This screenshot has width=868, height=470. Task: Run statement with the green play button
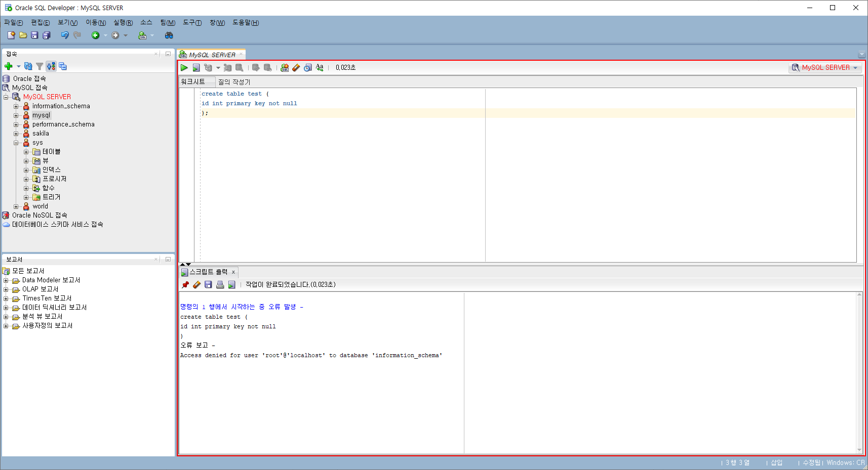coord(184,68)
